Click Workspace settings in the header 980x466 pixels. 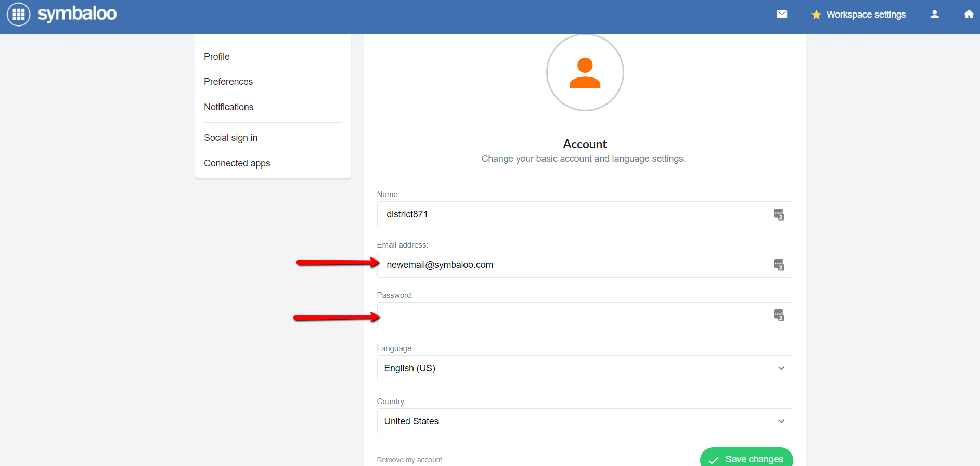coord(866,15)
